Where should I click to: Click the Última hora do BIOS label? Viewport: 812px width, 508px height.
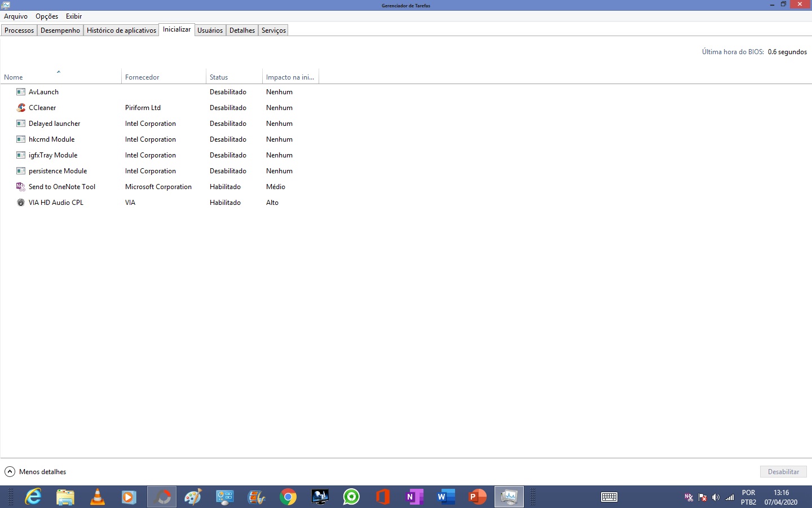click(x=733, y=52)
